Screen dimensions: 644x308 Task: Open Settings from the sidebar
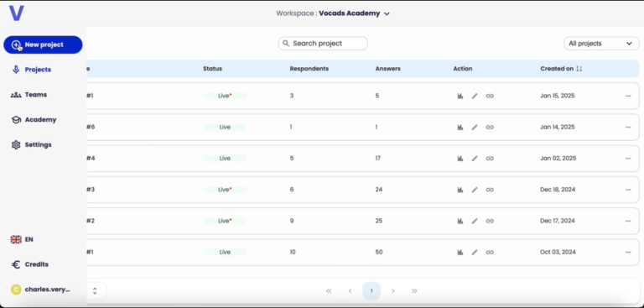pos(31,144)
